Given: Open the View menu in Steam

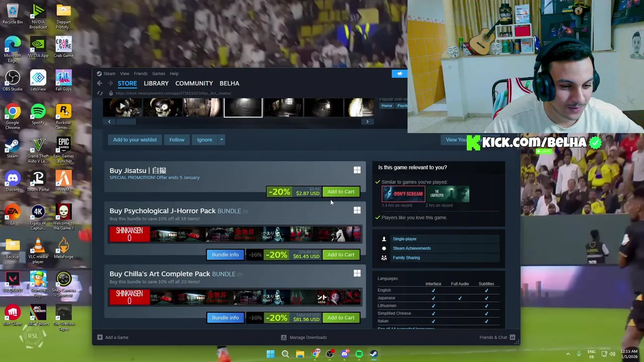Looking at the screenshot, I should click(124, 73).
